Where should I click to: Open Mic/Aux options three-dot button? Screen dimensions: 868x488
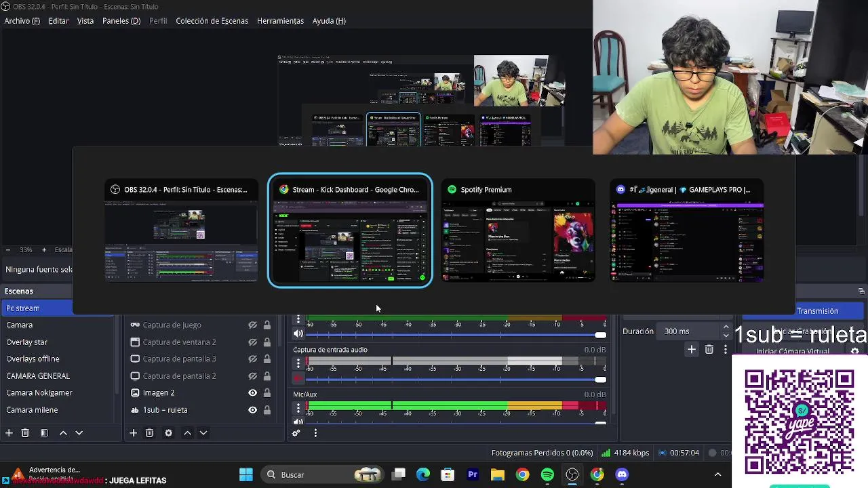coord(298,408)
